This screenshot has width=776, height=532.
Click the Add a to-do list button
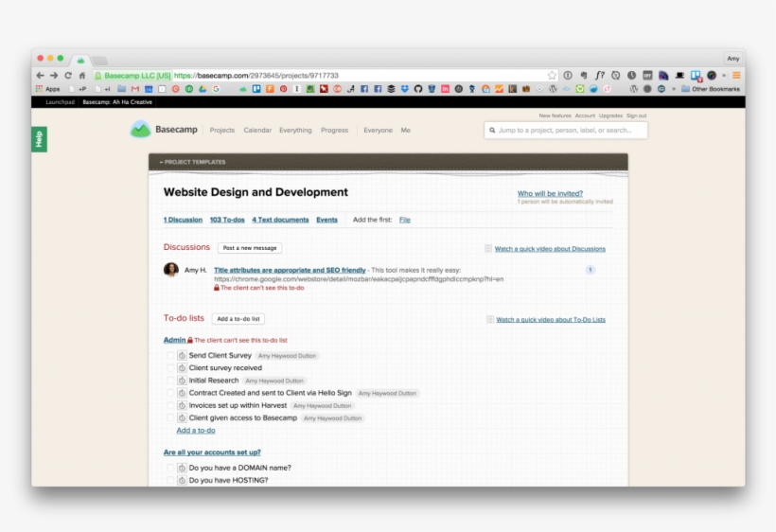coord(238,319)
